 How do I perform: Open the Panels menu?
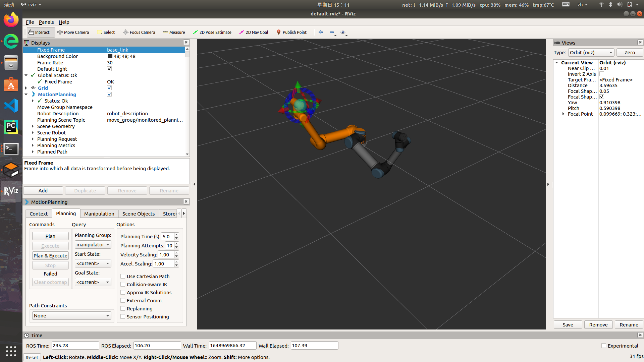46,22
